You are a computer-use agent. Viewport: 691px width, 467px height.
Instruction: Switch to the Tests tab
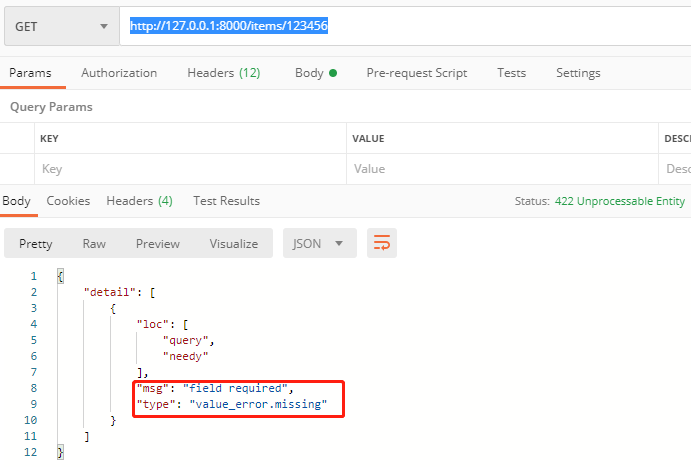pyautogui.click(x=511, y=73)
